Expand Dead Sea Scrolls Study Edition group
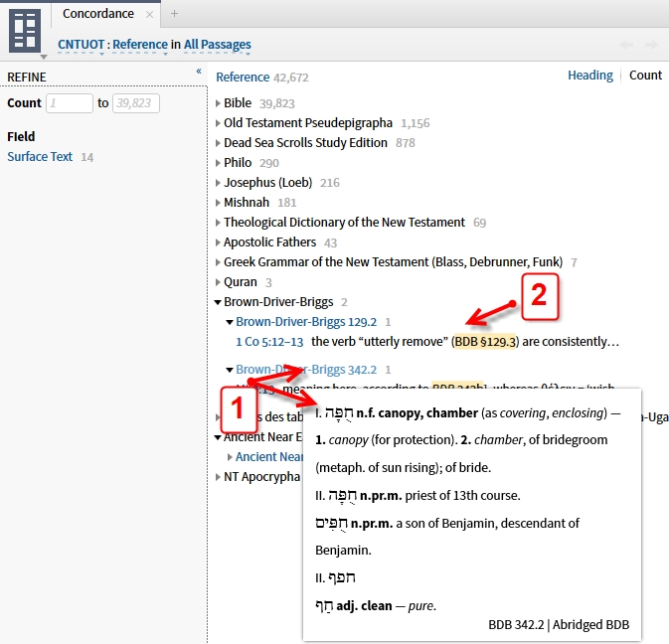669x644 pixels. (x=218, y=143)
